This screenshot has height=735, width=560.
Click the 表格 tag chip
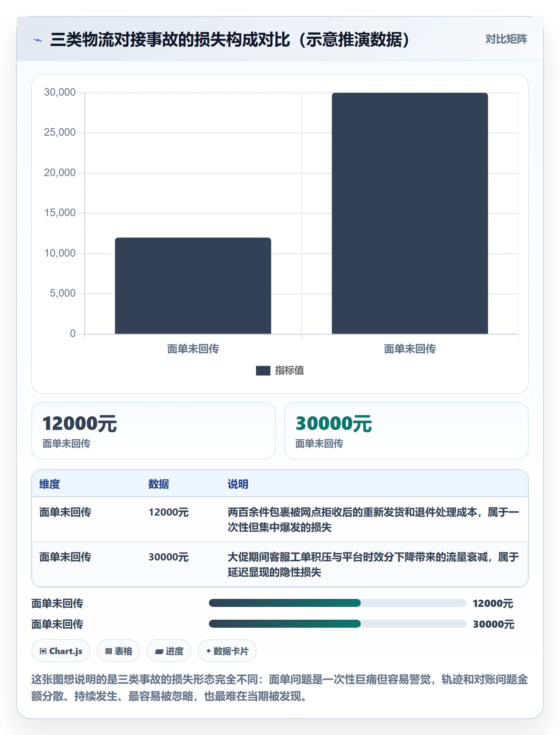(118, 651)
